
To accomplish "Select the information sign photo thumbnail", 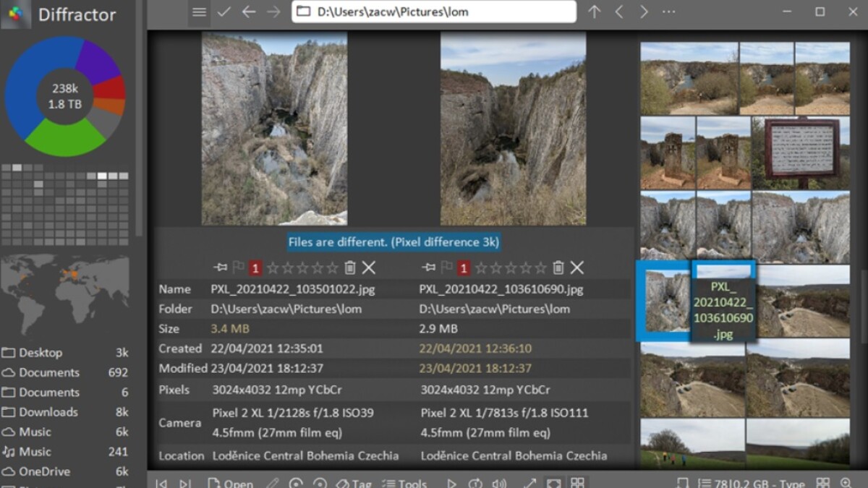I will point(801,153).
